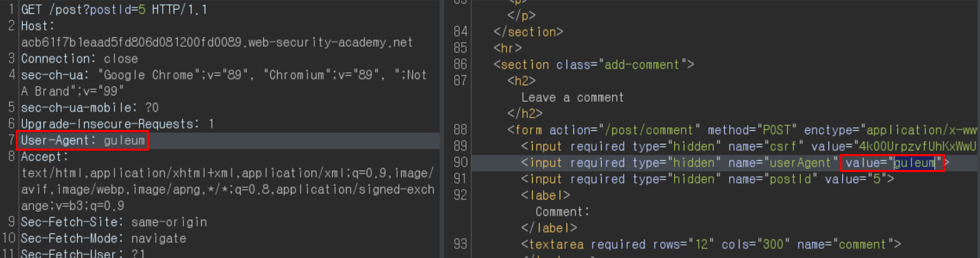Click the sec-ch-ua header line
The image size is (980, 258).
coord(224,75)
